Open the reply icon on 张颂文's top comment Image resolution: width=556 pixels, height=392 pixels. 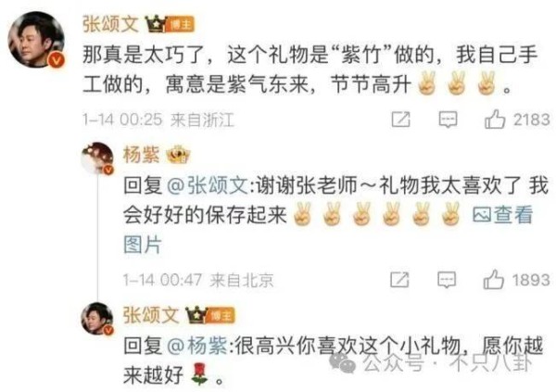pyautogui.click(x=448, y=120)
